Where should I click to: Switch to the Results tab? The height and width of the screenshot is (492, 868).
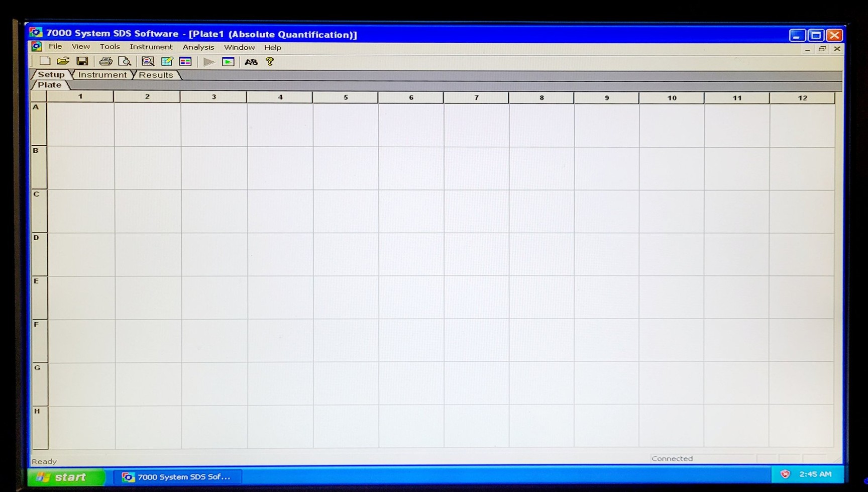[x=156, y=75]
